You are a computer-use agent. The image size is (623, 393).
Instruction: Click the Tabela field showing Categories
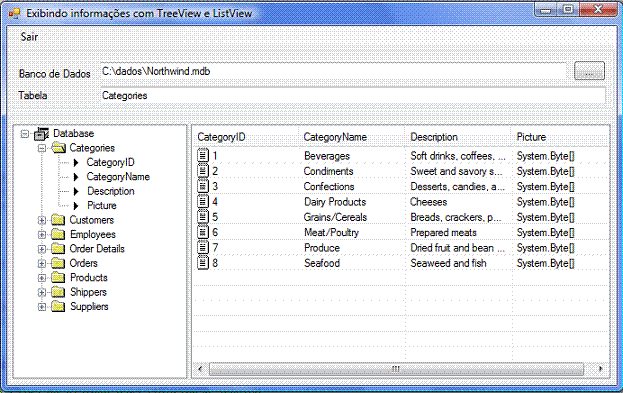point(352,96)
